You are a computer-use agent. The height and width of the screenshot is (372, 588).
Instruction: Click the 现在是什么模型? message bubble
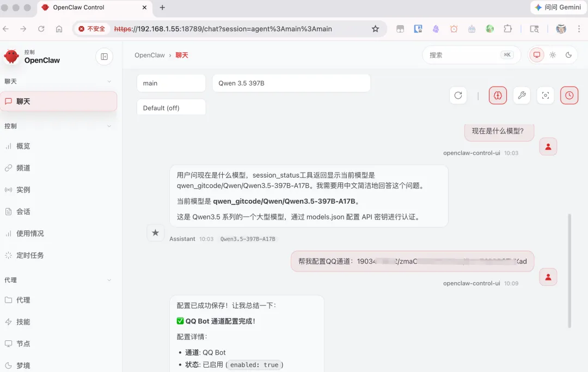pos(499,132)
